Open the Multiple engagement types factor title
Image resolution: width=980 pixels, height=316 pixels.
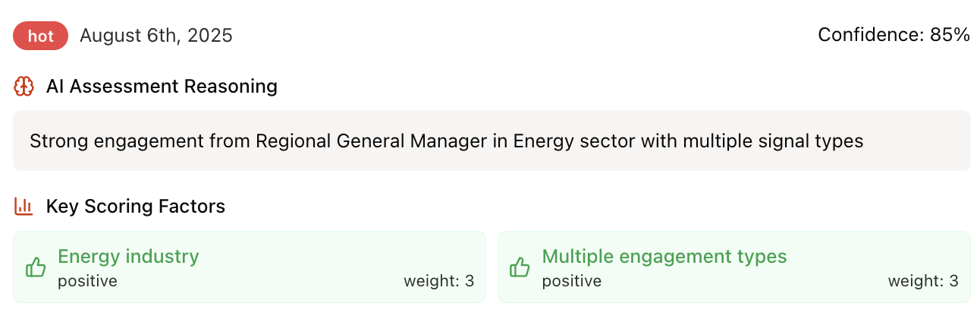664,257
